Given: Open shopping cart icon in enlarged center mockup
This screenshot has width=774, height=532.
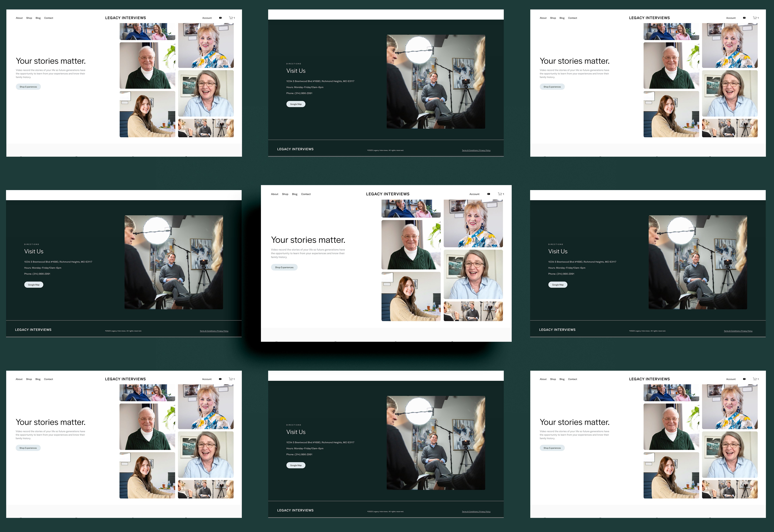Looking at the screenshot, I should click(x=500, y=194).
